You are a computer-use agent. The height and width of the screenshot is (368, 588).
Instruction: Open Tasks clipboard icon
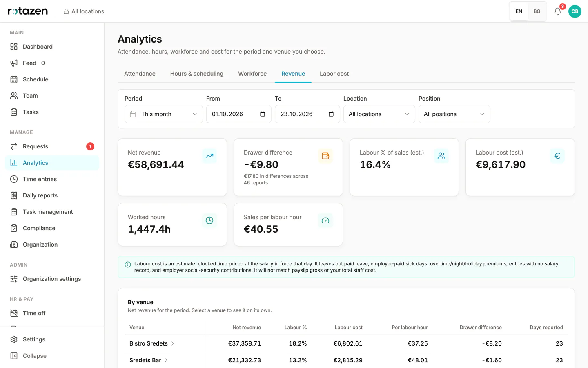[x=14, y=112]
